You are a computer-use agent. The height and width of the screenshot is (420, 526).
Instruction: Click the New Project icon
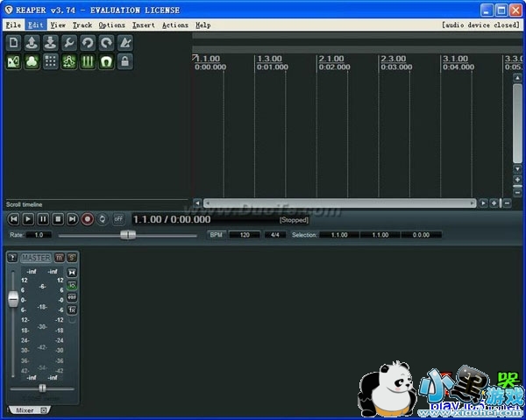[x=13, y=43]
